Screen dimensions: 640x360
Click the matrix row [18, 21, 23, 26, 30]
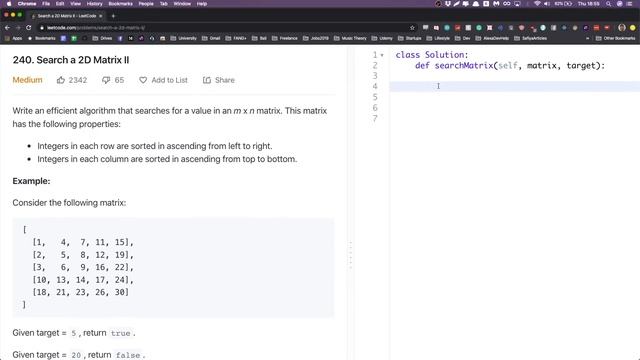(x=80, y=292)
